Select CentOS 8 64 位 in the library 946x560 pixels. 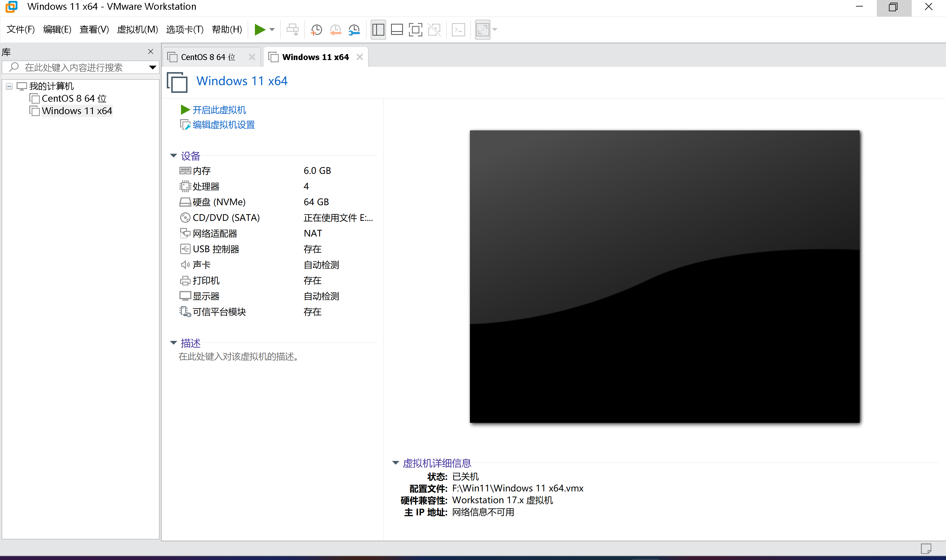[74, 98]
